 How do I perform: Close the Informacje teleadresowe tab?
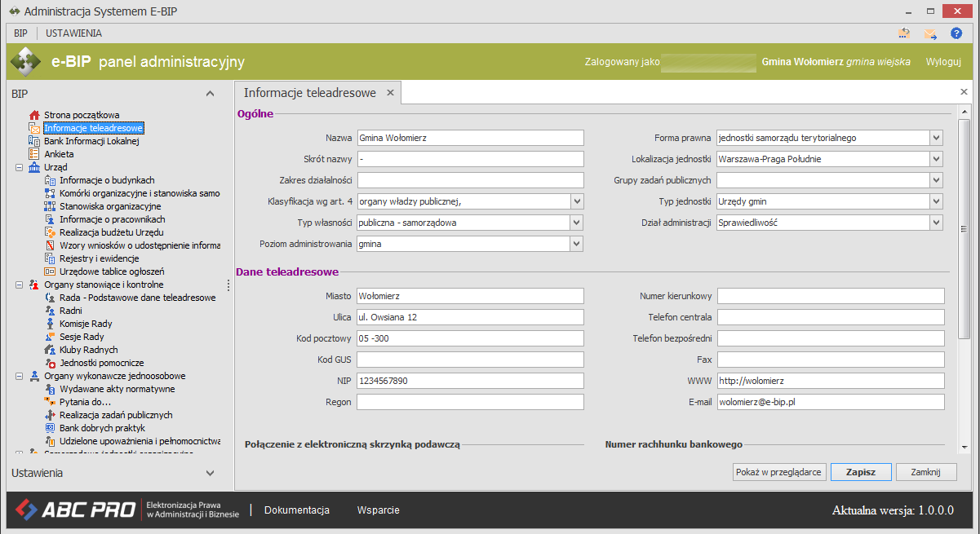click(390, 93)
